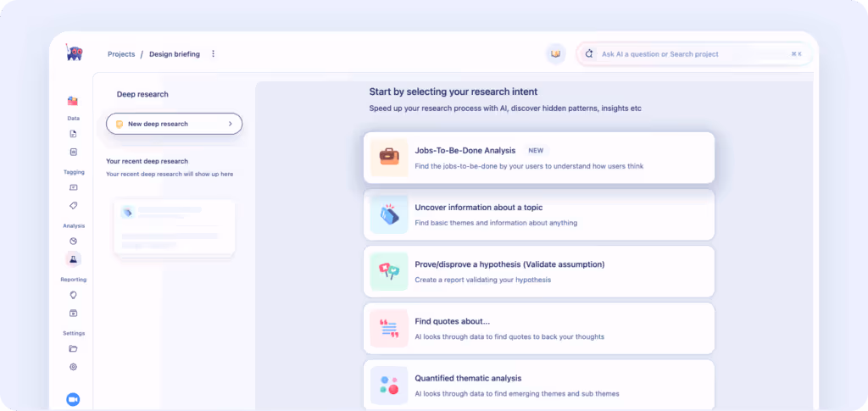Open the tag icon under Tagging

(73, 205)
